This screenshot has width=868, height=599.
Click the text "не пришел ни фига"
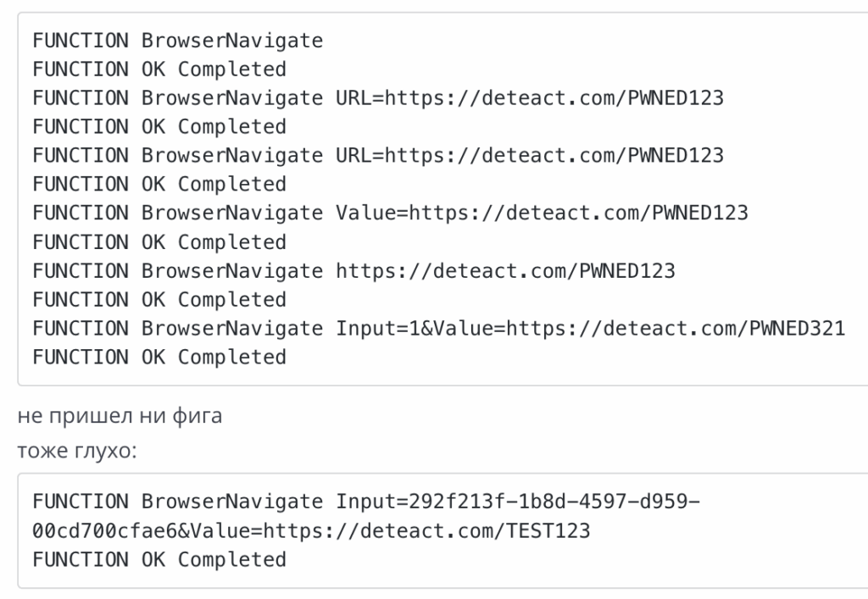coord(120,416)
